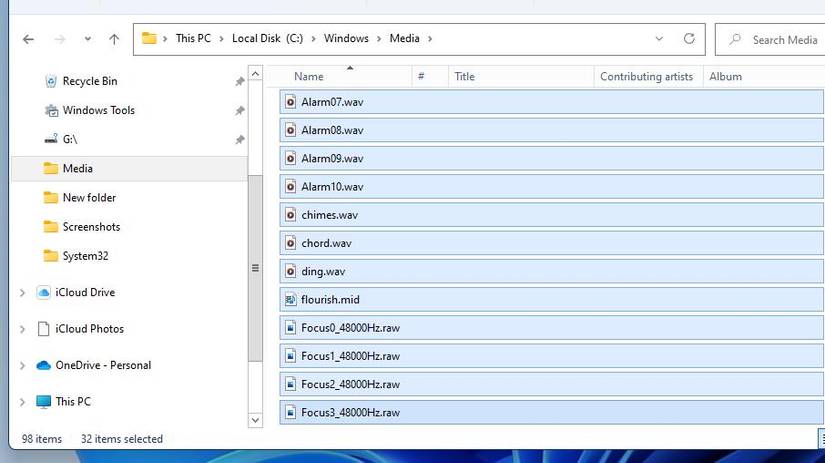
Task: Select This PC in the address breadcrumb
Action: pos(193,38)
